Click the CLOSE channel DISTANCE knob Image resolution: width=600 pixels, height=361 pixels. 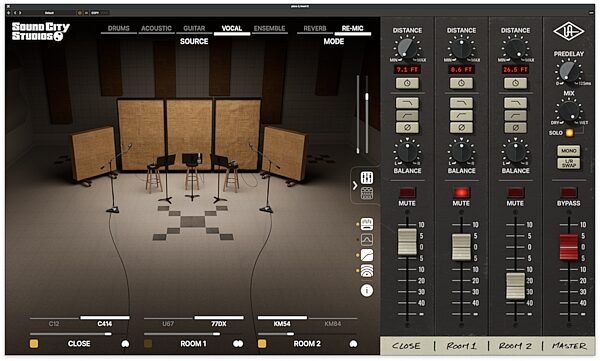pos(407,48)
